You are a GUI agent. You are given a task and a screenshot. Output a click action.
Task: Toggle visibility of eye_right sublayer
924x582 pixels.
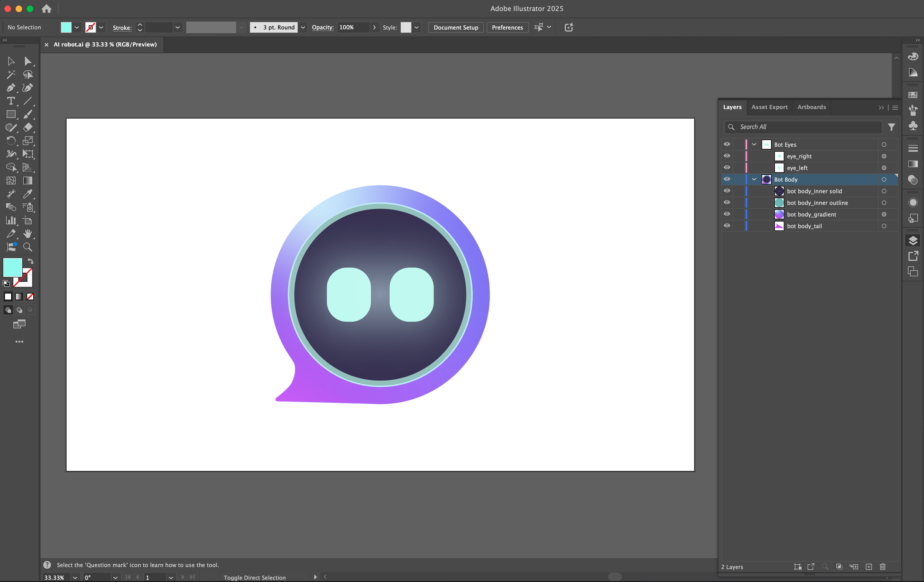coord(727,156)
